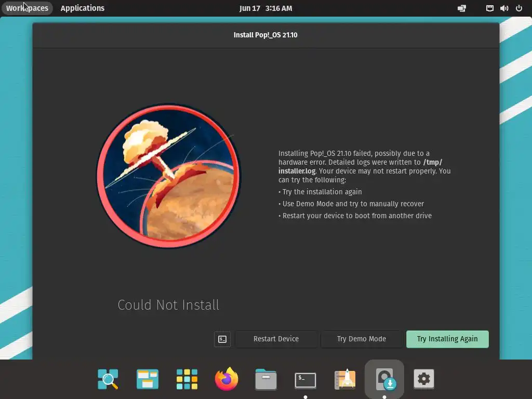Open the terminal icon button beside Restart Device
This screenshot has width=532, height=399.
[222, 339]
